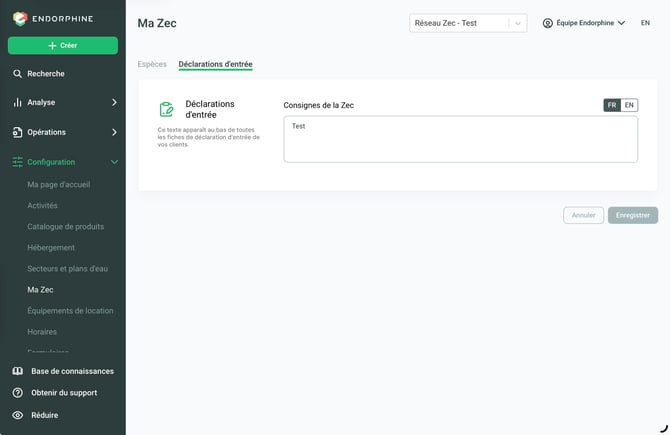Open Secteurs et plans d'eau
Image resolution: width=670 pixels, height=435 pixels.
point(68,268)
